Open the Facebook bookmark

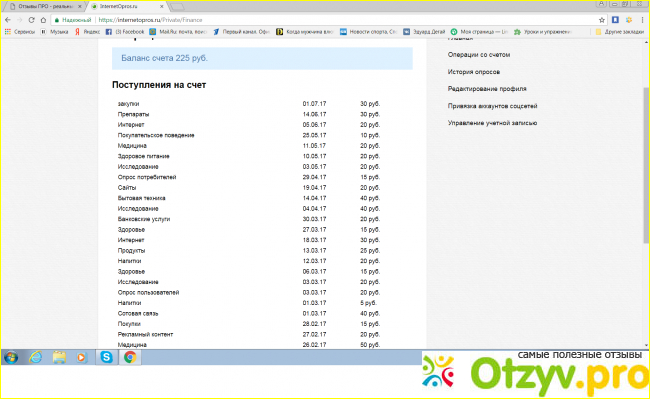tap(125, 31)
